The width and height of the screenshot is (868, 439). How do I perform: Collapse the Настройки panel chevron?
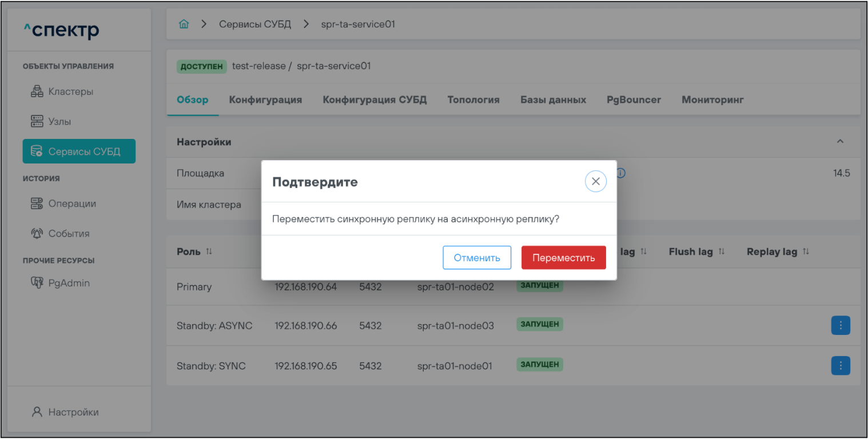pos(840,142)
